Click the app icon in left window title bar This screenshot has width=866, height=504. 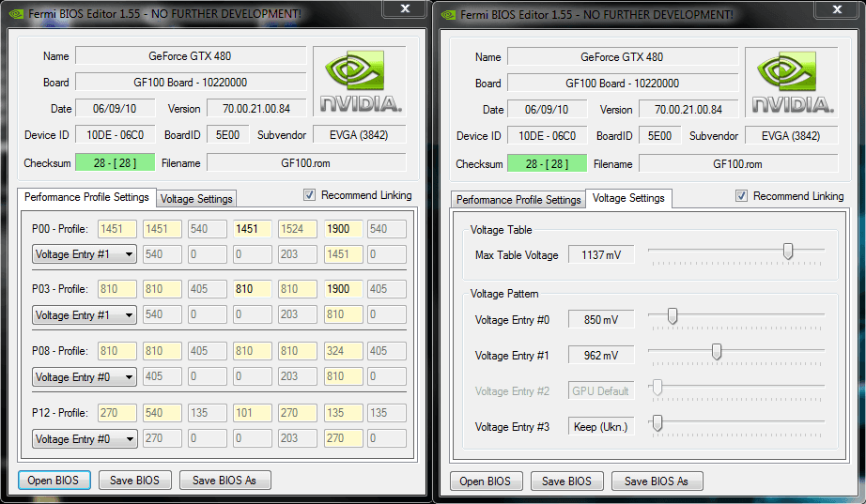click(17, 13)
